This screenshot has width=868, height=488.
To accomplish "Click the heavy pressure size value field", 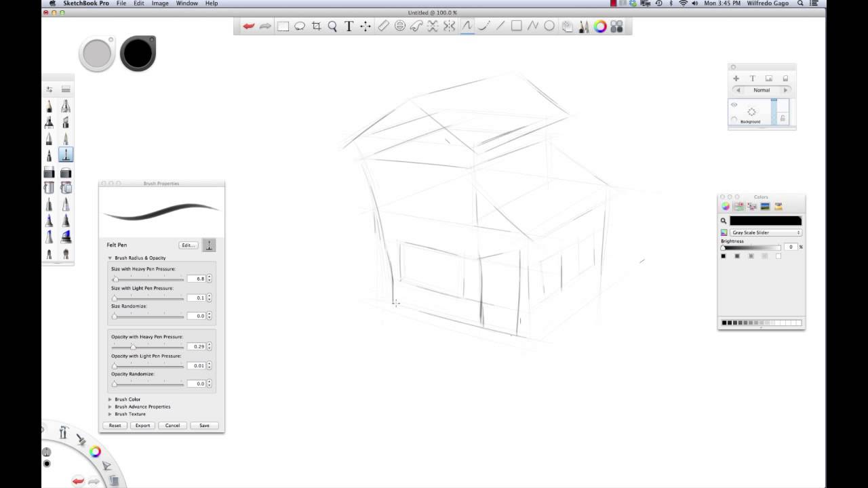I will tap(197, 279).
